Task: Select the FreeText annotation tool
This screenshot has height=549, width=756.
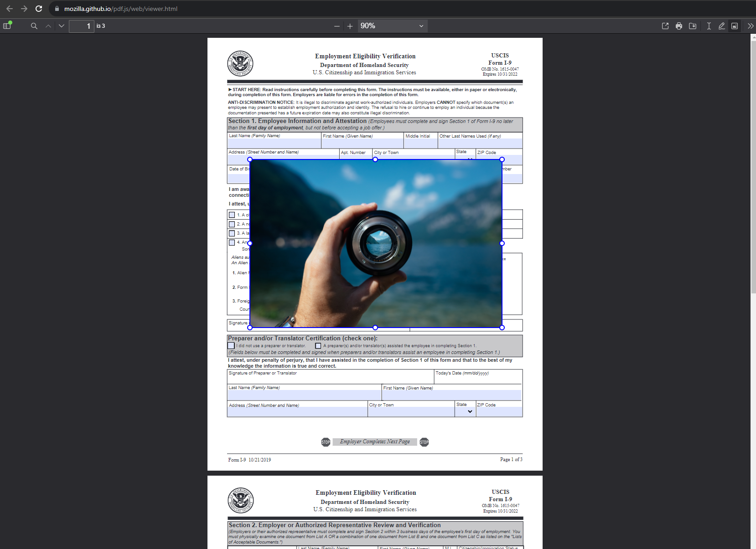Action: pyautogui.click(x=709, y=26)
